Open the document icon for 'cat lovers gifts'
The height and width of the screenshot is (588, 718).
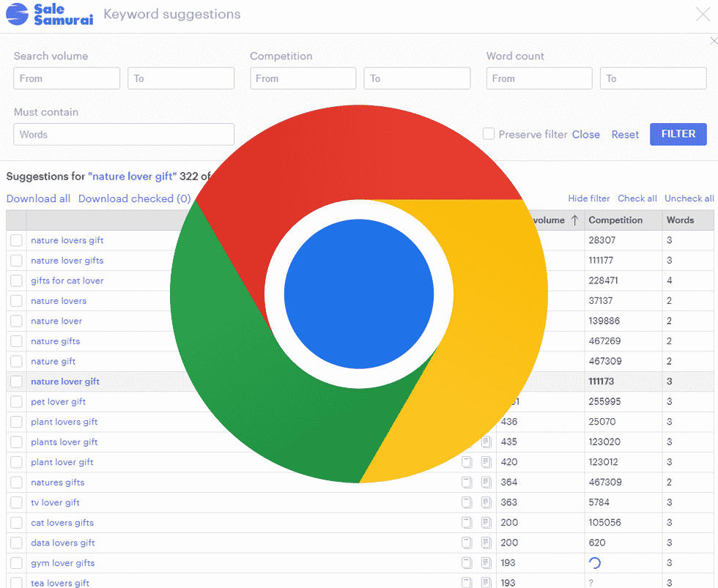coord(486,523)
